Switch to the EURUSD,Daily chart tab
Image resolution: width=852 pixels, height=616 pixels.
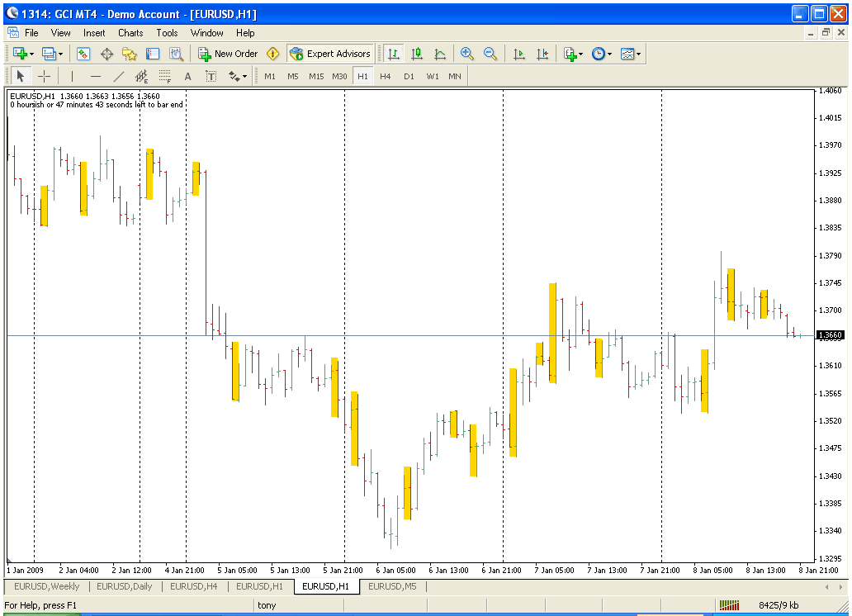pos(125,586)
